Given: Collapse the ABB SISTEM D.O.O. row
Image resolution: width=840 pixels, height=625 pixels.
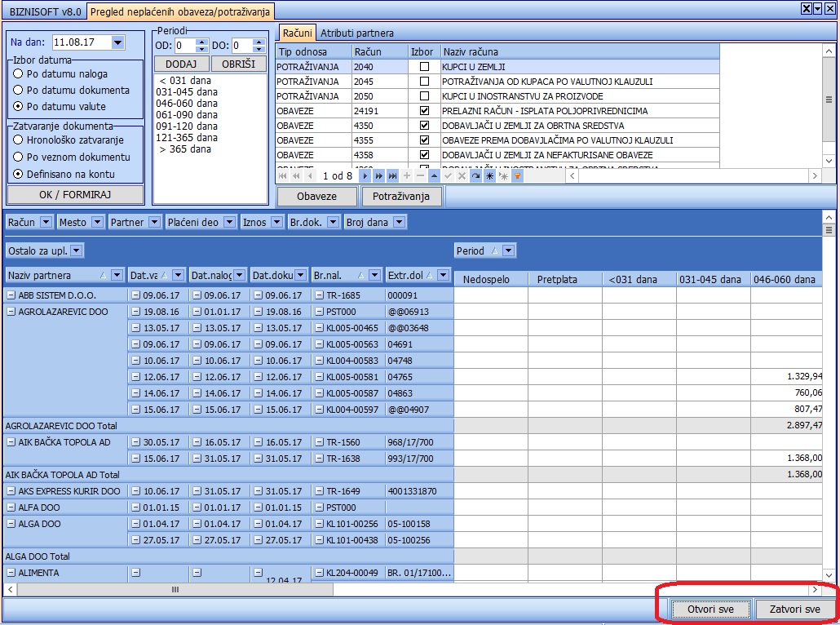Looking at the screenshot, I should [x=11, y=295].
